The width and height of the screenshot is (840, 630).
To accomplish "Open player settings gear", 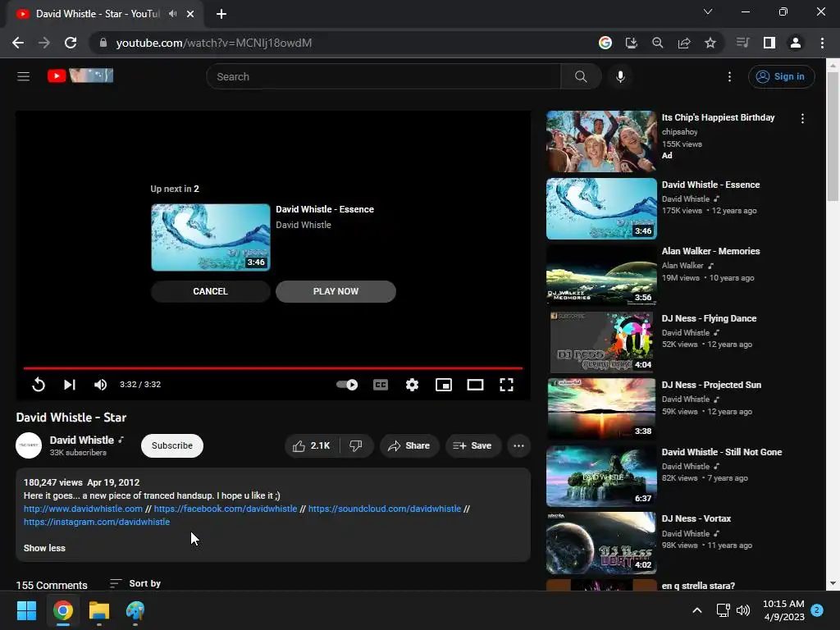I will click(412, 384).
